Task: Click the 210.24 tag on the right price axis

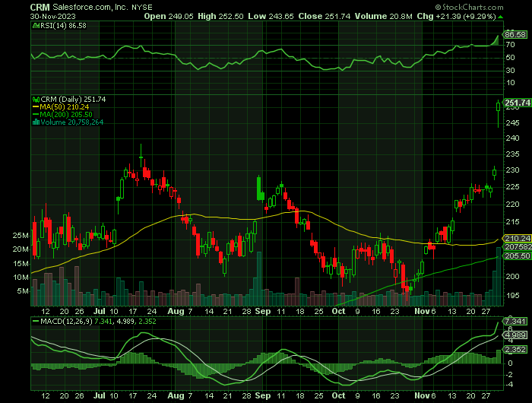Action: tap(517, 238)
